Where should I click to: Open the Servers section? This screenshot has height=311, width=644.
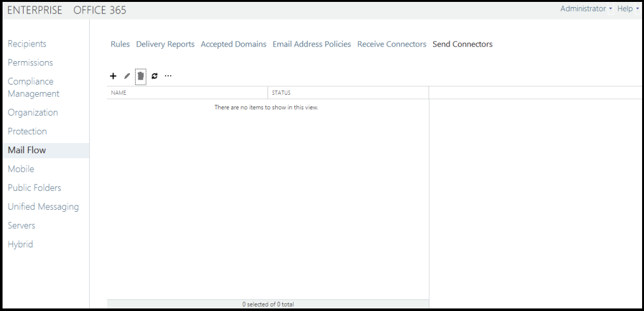click(x=22, y=226)
